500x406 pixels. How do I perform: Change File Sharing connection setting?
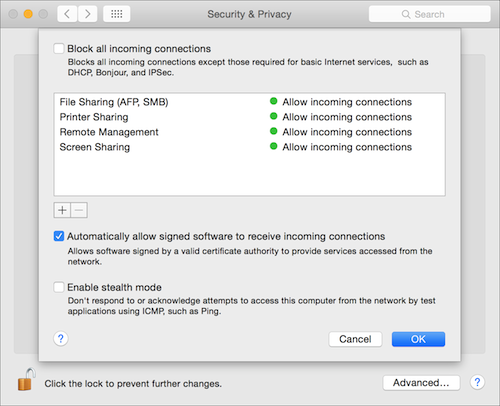click(x=341, y=102)
